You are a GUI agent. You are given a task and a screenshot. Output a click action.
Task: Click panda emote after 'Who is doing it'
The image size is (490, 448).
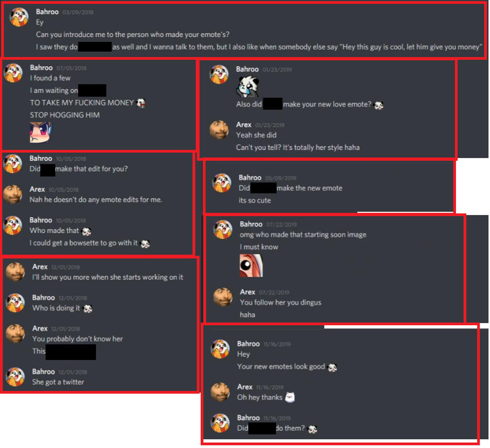tap(88, 308)
